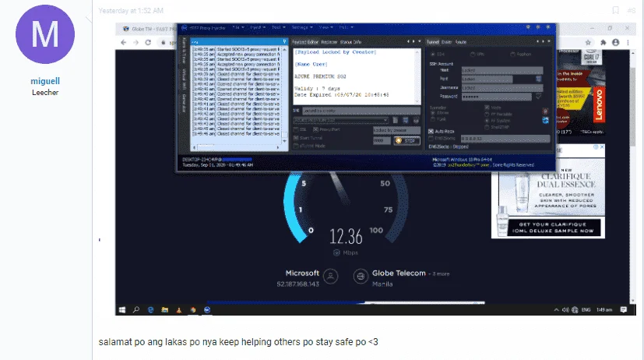Image resolution: width=644 pixels, height=360 pixels.
Task: Toggle the Proxy:Port checkbox
Action: click(316, 129)
